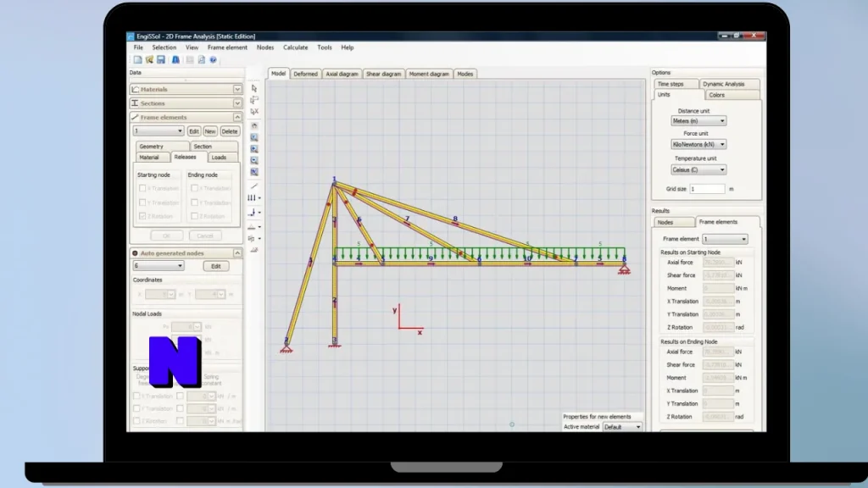Click the New frame element button
Screen dimensions: 868x488
pos(210,131)
